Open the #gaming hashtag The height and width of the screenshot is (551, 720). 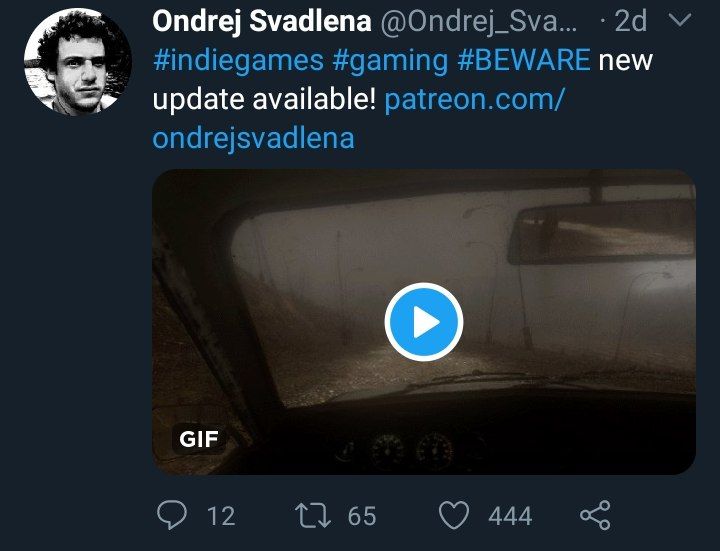(390, 61)
